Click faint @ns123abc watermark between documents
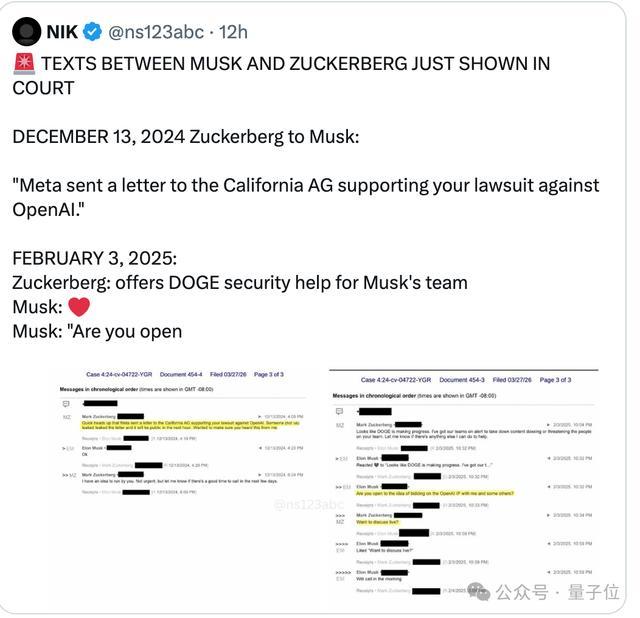 point(309,505)
